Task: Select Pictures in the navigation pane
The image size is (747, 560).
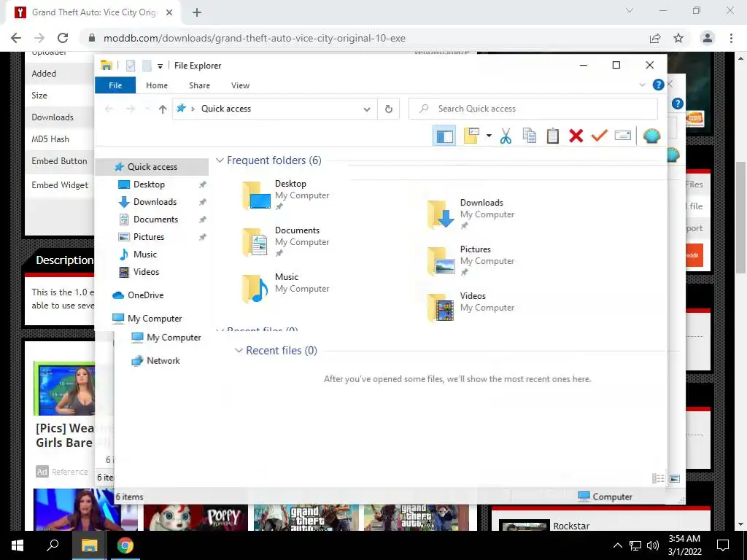Action: pos(149,237)
